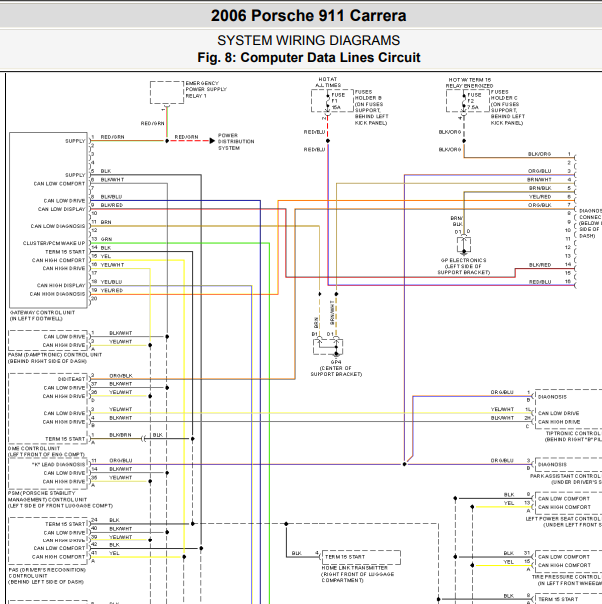The width and height of the screenshot is (602, 604).
Task: Click the 'GP4' ground point label
Action: point(336,362)
